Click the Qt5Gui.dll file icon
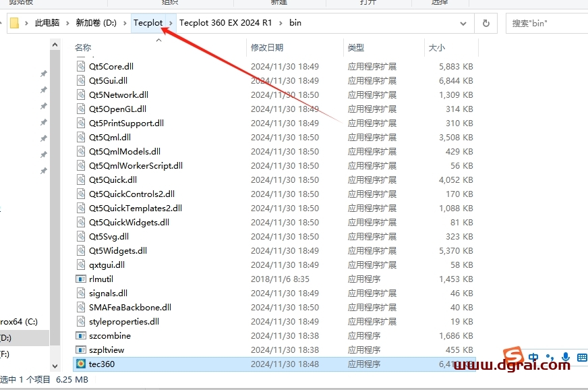This screenshot has width=588, height=390. [81, 81]
